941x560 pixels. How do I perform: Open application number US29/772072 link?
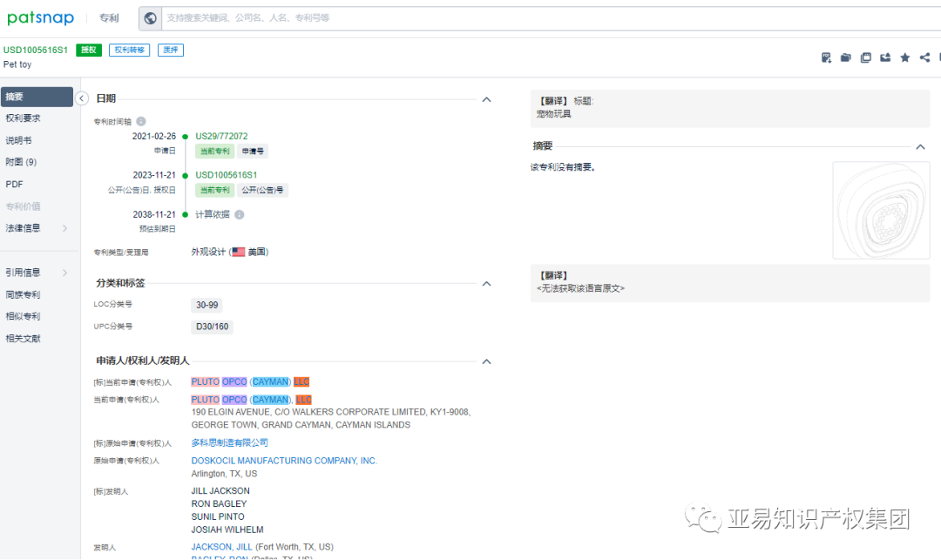pos(221,136)
